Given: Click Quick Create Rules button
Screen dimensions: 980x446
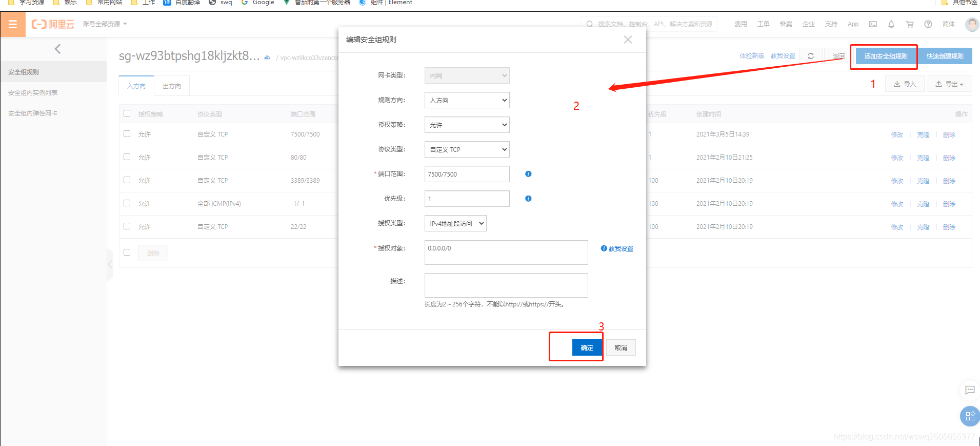Looking at the screenshot, I should [x=945, y=56].
